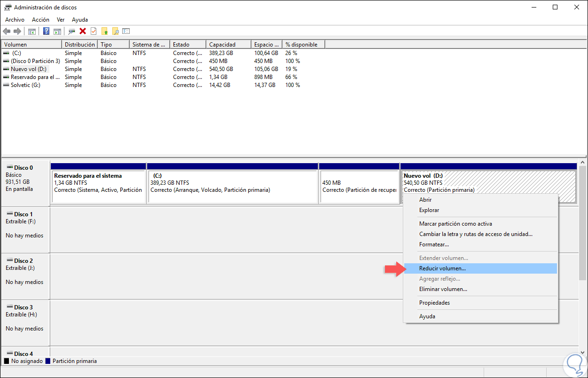Viewport: 588px width, 378px height.
Task: Select Reservado para el sistema partition block
Action: 98,186
